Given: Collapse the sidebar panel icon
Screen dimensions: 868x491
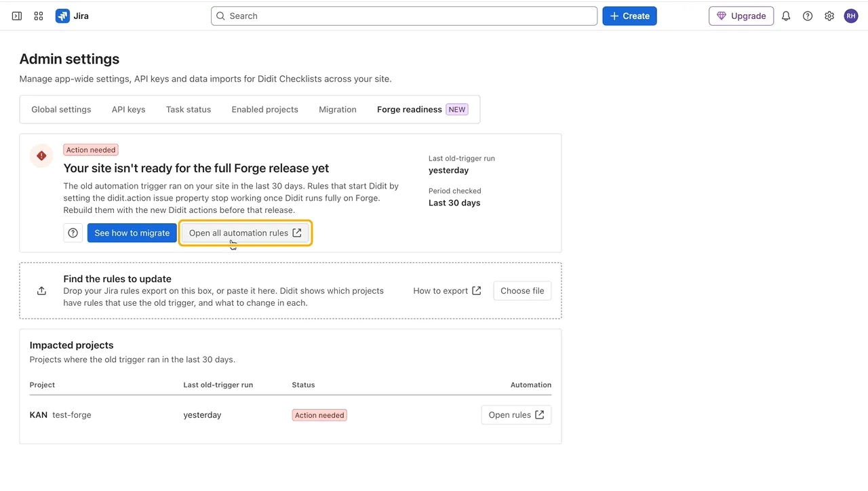Looking at the screenshot, I should coord(17,16).
